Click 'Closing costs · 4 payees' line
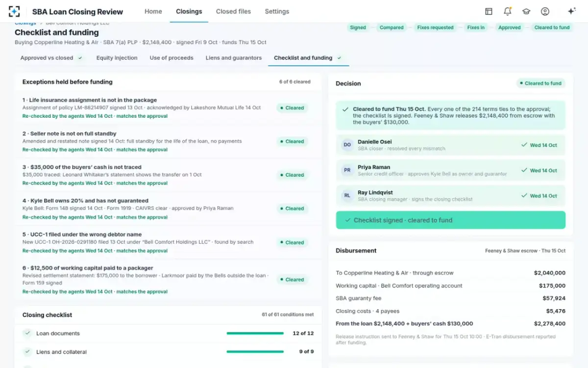This screenshot has width=588, height=368. point(367,311)
